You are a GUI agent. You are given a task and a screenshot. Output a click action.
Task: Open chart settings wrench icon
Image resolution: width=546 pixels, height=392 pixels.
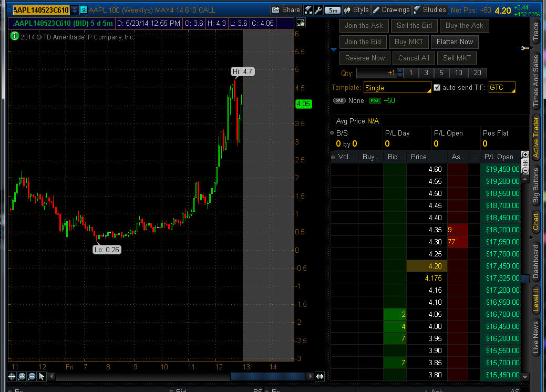pos(318,10)
